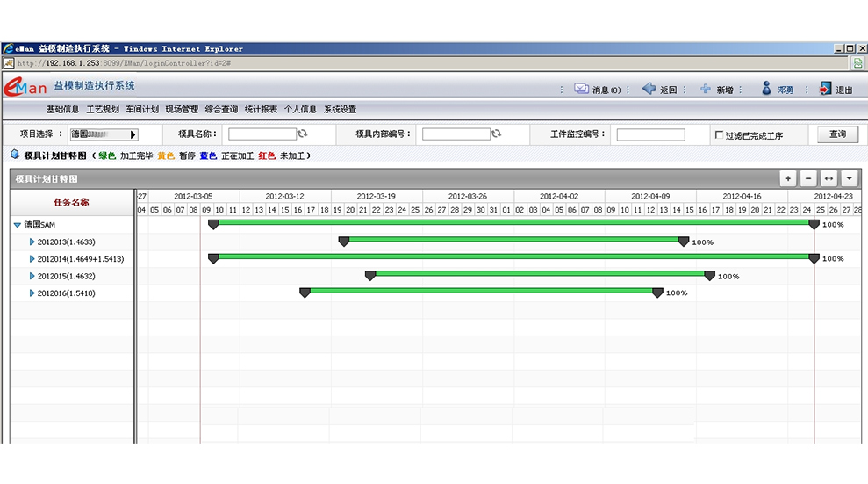Open the 项目选择 project dropdown

(133, 134)
